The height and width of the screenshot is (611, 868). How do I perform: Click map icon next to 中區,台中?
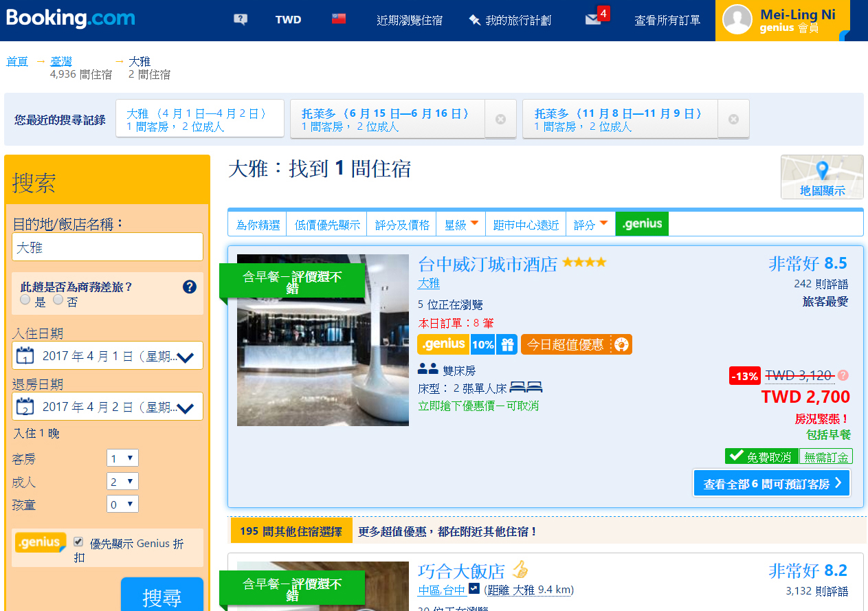(x=474, y=589)
